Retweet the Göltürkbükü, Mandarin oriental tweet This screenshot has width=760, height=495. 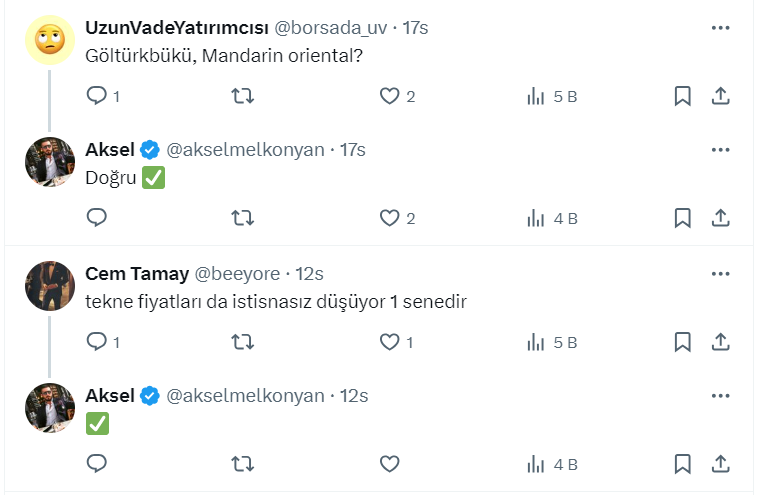pos(242,96)
